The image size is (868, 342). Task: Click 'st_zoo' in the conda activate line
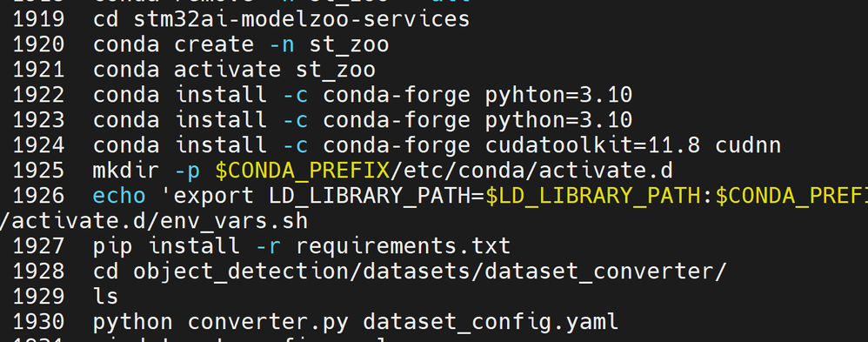tap(336, 70)
